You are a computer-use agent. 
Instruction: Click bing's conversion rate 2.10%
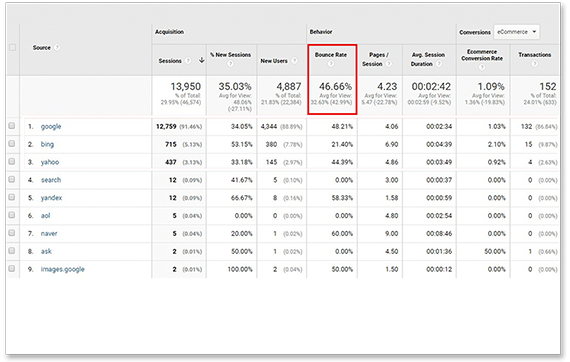click(497, 144)
